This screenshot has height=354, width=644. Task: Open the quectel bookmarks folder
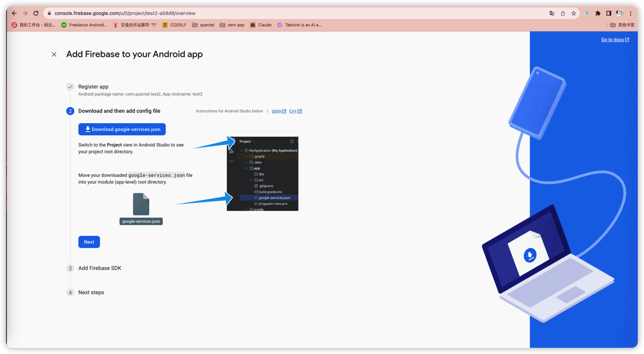pos(203,25)
